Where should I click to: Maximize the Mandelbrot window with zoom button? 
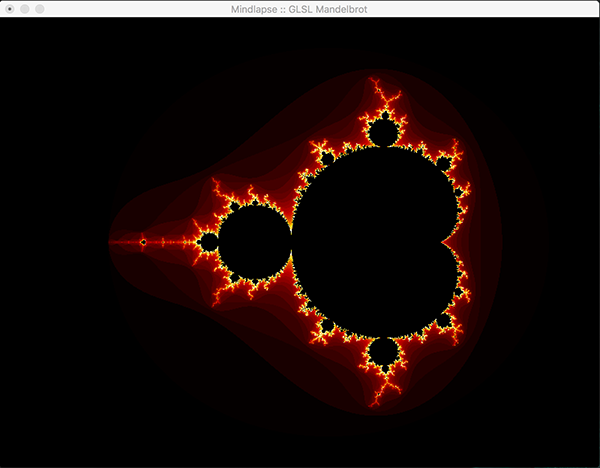pyautogui.click(x=40, y=8)
